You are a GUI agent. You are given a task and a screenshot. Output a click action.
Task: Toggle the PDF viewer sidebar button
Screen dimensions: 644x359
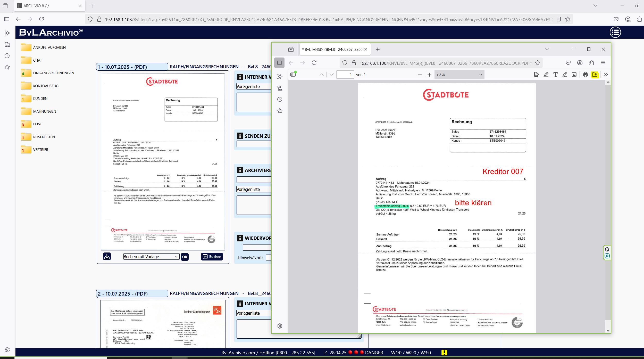(293, 75)
